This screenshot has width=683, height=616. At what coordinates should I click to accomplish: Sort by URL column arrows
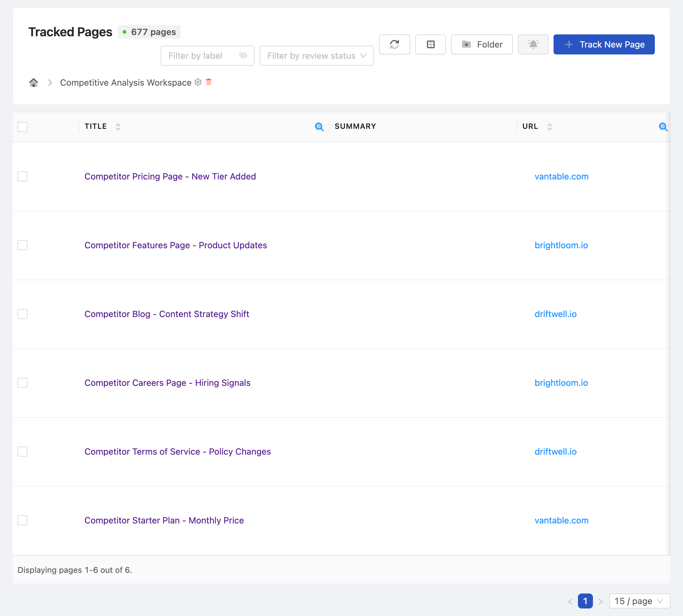tap(550, 127)
